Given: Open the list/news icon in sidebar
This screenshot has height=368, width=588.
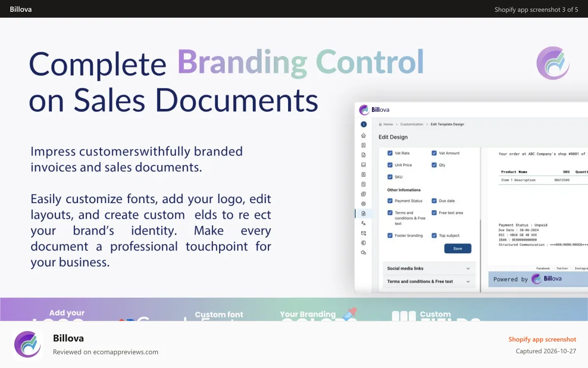Looking at the screenshot, I should click(x=364, y=194).
